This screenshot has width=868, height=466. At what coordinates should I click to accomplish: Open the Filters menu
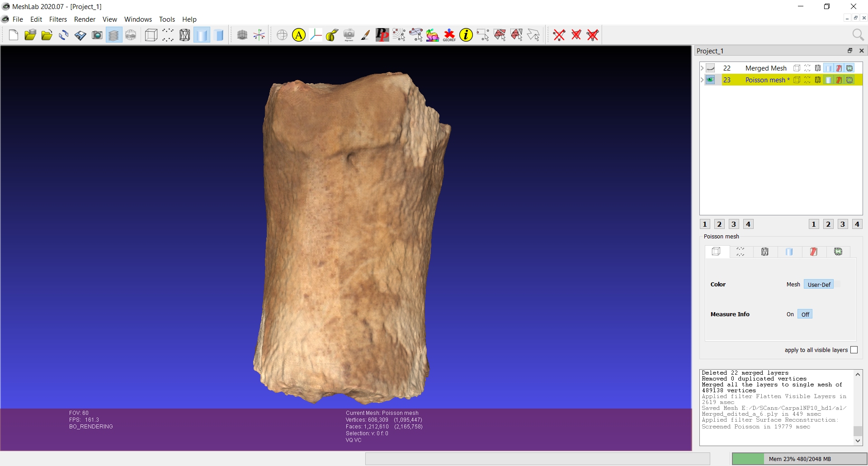[58, 19]
